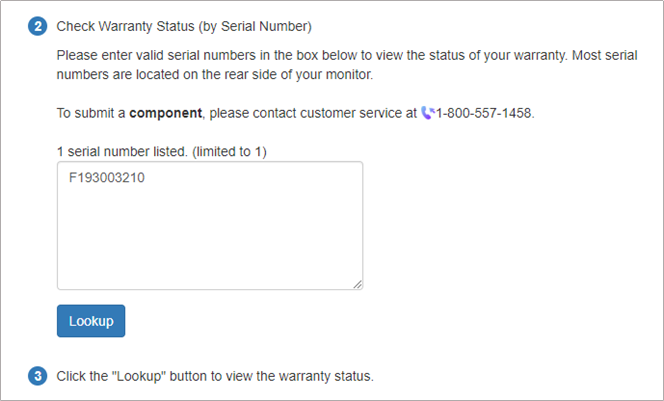Image resolution: width=664 pixels, height=401 pixels.
Task: Click the "(limited to 1)" note
Action: [x=230, y=152]
